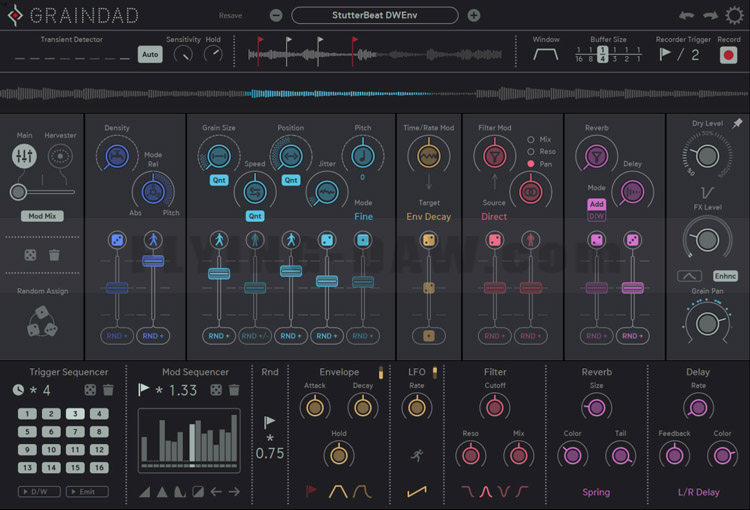Open the StutterBeat DWEnv preset selector
Screen dimensions: 750x510
pos(375,15)
